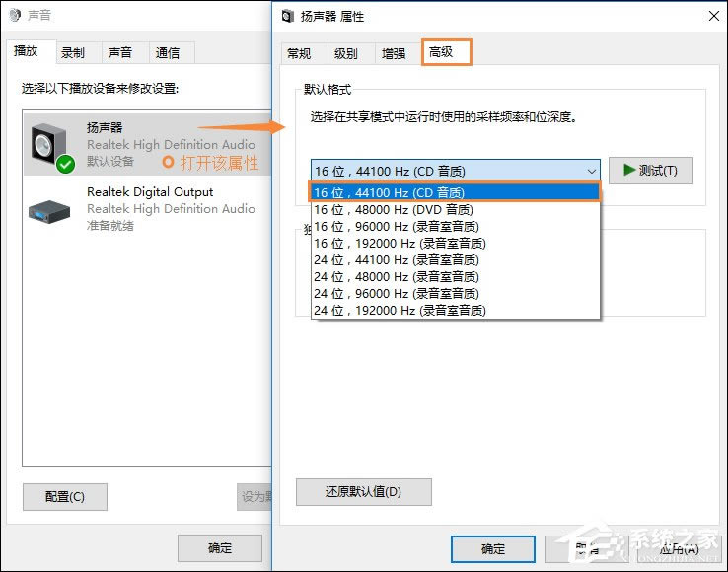Switch to the 播放 tab in 声音 window

31,51
